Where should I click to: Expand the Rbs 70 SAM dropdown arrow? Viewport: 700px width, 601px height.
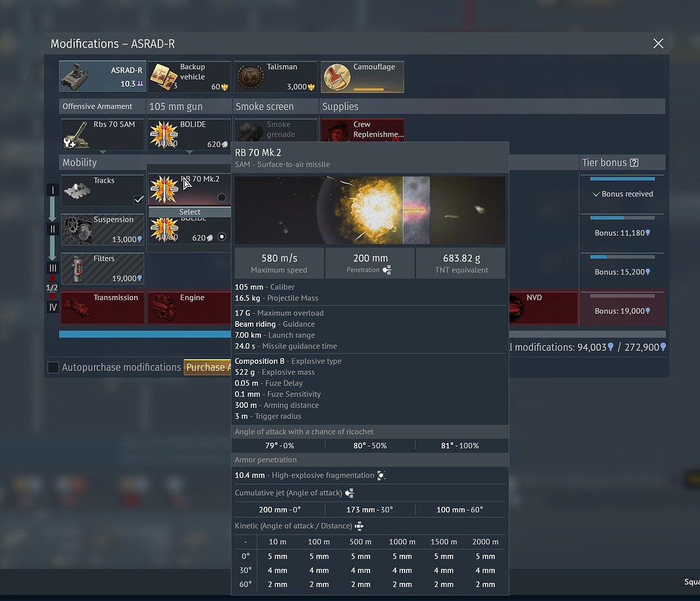pos(103,152)
